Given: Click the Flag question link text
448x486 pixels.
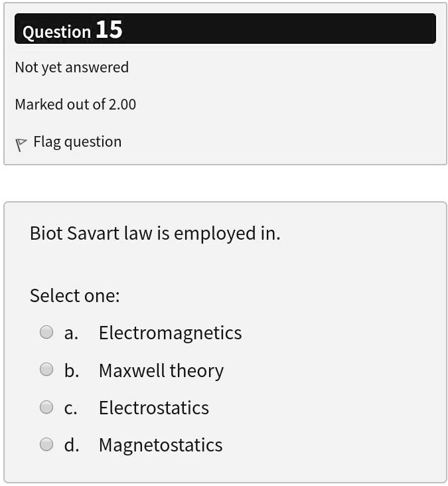Looking at the screenshot, I should point(77,142).
